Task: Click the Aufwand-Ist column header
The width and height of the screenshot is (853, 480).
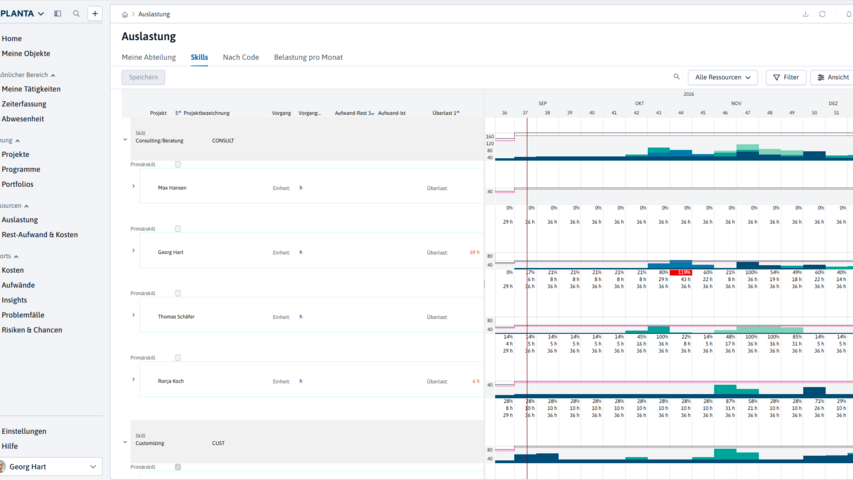Action: [392, 113]
